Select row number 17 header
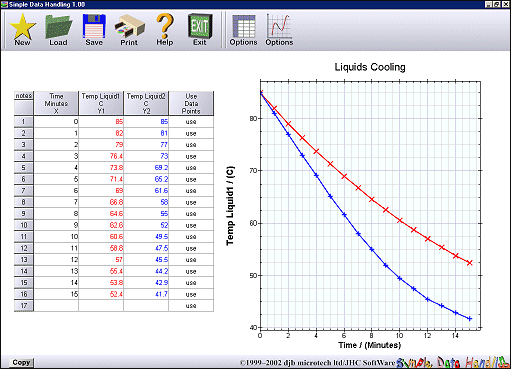This screenshot has width=511, height=369. click(x=24, y=306)
